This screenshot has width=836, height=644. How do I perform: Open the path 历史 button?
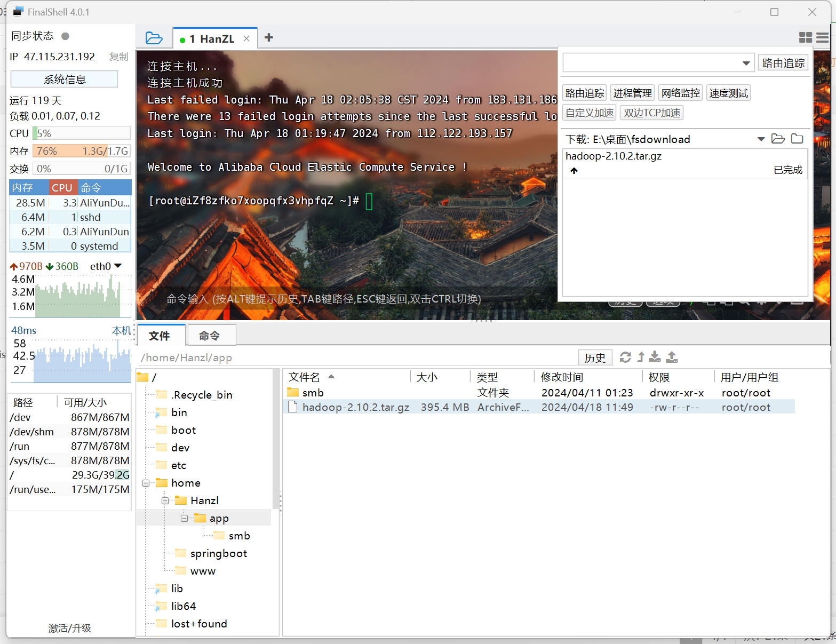click(x=595, y=357)
